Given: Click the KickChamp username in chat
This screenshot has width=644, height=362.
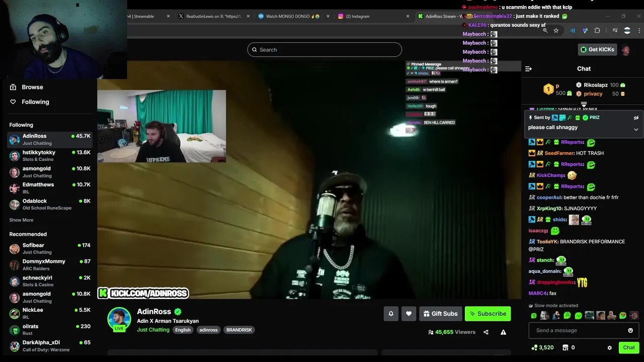Looking at the screenshot, I should coord(550,175).
